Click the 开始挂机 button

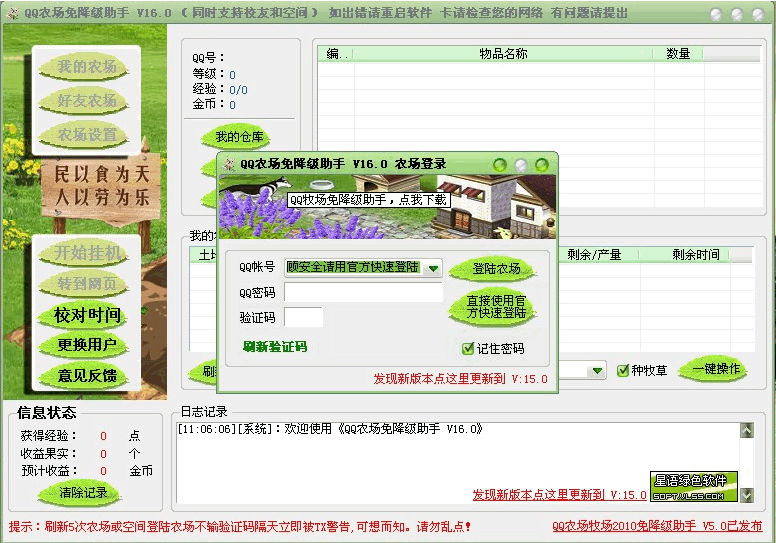[85, 253]
